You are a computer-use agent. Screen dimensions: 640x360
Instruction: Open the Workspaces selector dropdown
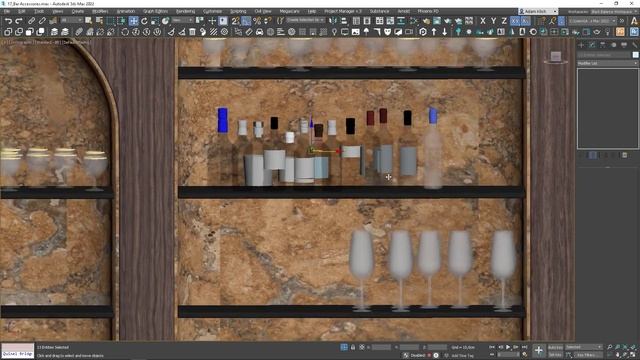[614, 11]
